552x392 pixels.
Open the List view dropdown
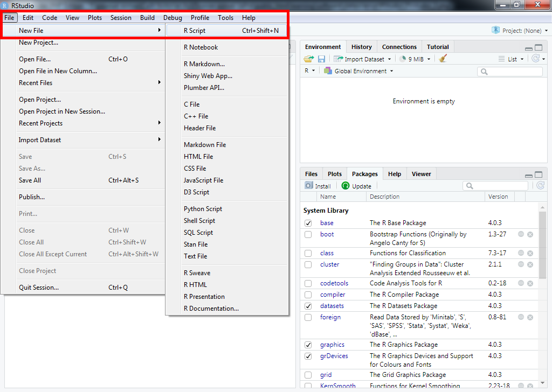tap(511, 59)
